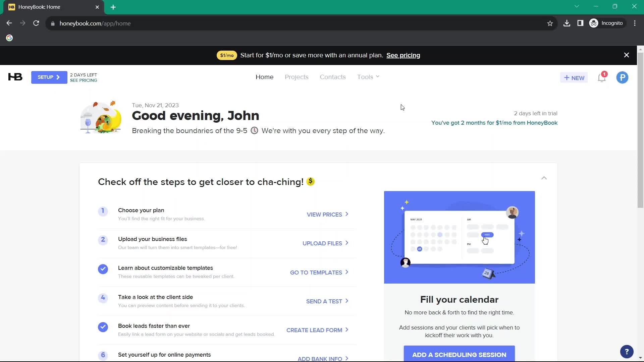Click the '2 days left in trial' text
Screen dimensions: 644x362
click(x=535, y=113)
